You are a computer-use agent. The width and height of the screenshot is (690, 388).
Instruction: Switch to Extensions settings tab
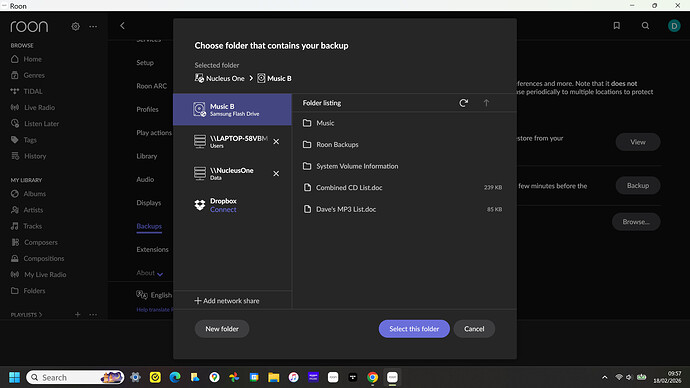point(152,249)
